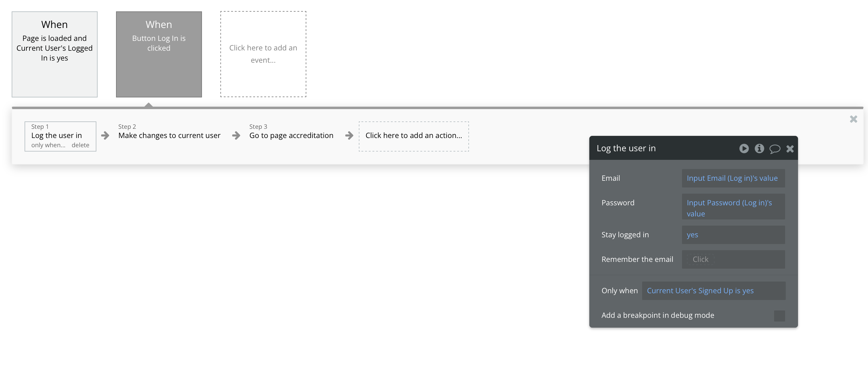Toggle the debug mode breakpoint checkbox
Viewport: 868px width, 367px height.
click(x=779, y=316)
